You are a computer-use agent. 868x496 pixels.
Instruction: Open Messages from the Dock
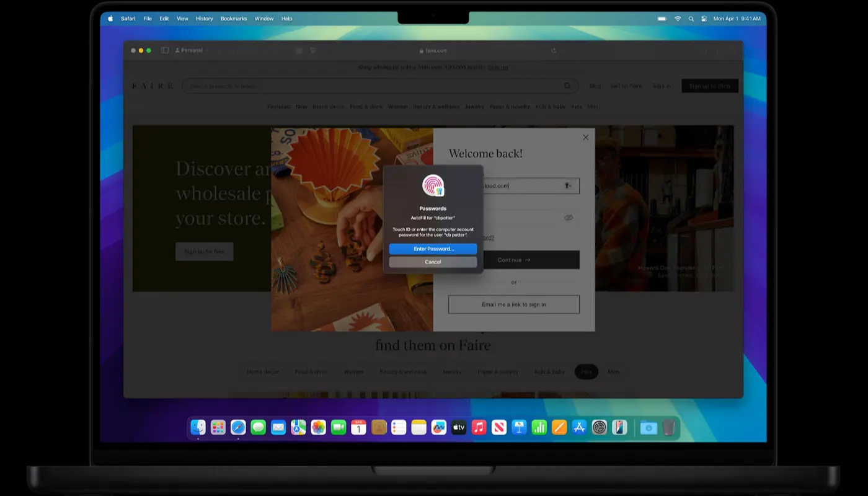pyautogui.click(x=259, y=427)
